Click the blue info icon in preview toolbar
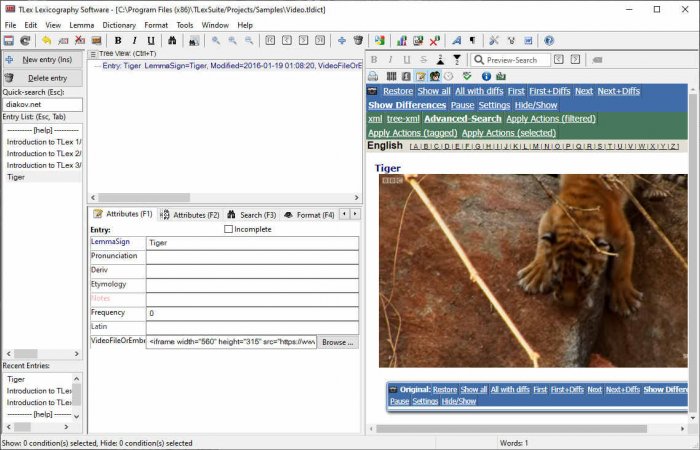This screenshot has height=450, width=700. click(x=485, y=76)
